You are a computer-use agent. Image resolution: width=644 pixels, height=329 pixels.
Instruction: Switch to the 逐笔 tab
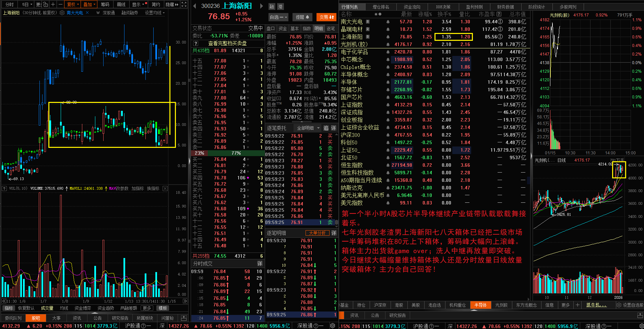coord(331,28)
